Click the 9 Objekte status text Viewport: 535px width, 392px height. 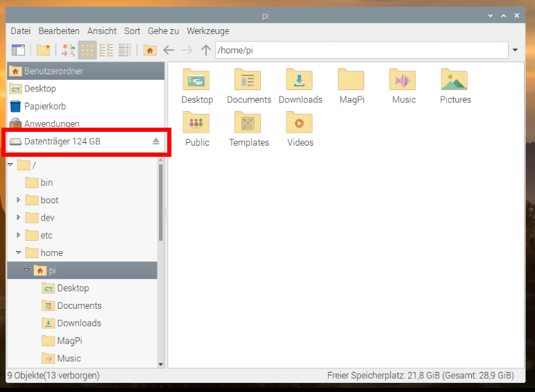[53, 375]
